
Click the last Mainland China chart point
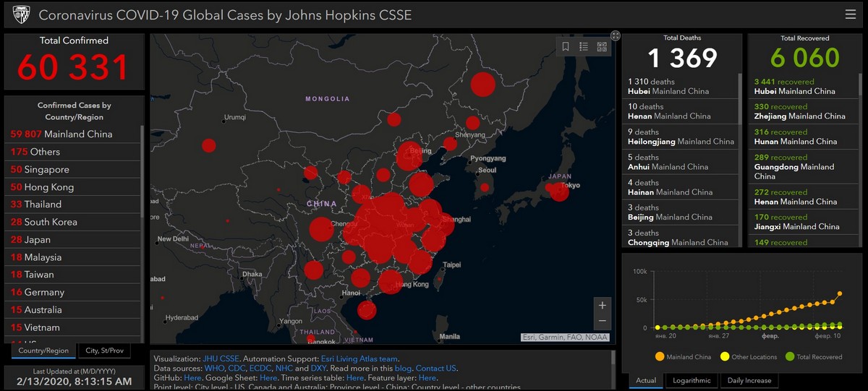click(840, 293)
